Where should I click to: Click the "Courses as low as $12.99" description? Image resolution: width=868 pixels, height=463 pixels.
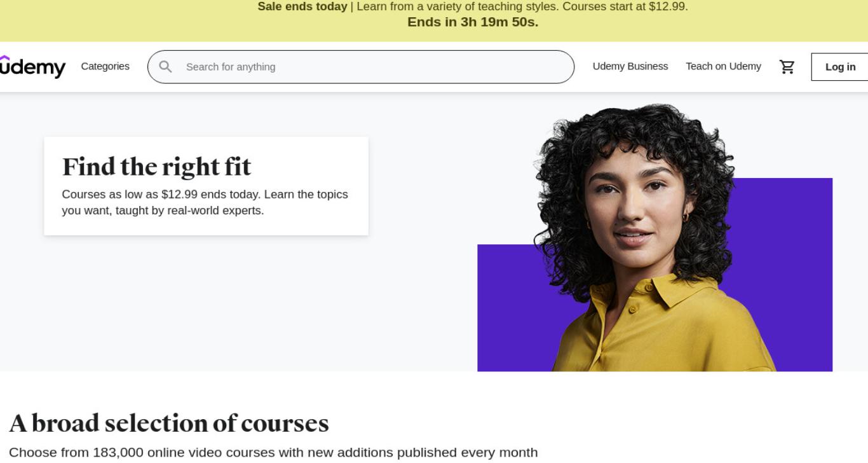point(205,202)
